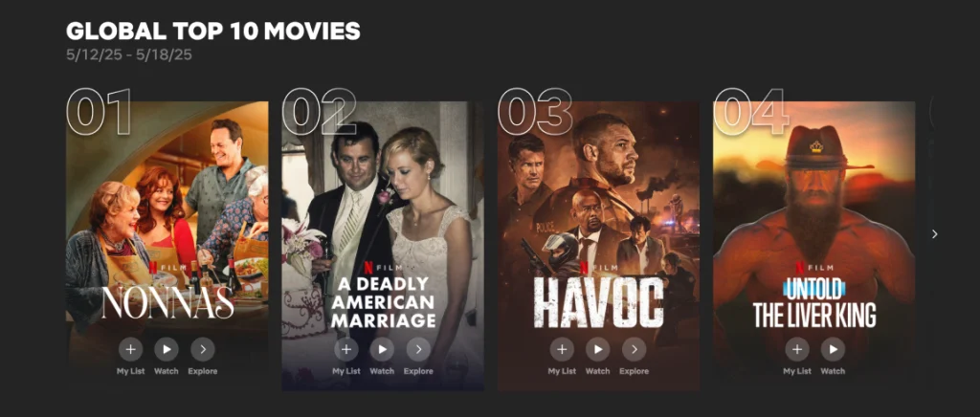Click the 5/12/25 - 5/18/25 date range
Image resolution: width=980 pixels, height=417 pixels.
(x=129, y=55)
